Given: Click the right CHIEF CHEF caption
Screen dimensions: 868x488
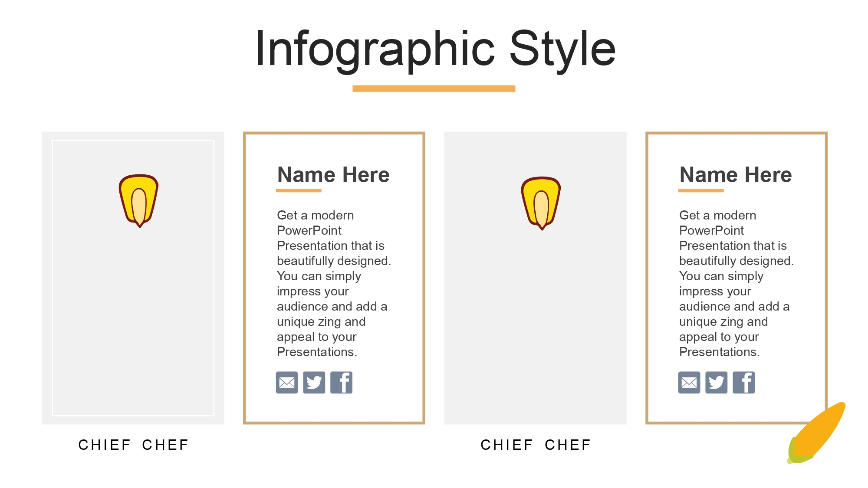Looking at the screenshot, I should pos(536,445).
